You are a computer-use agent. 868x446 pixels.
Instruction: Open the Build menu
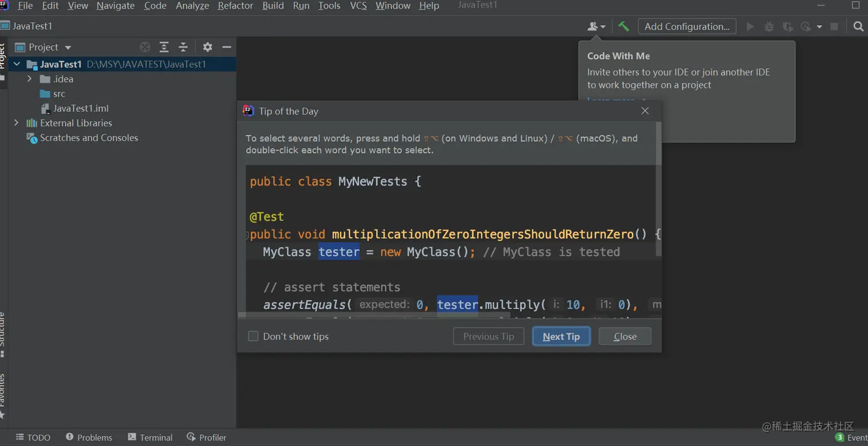click(x=273, y=6)
